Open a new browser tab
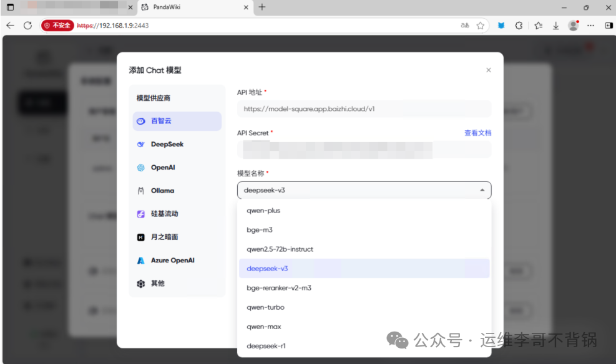This screenshot has height=364, width=616. pyautogui.click(x=262, y=7)
